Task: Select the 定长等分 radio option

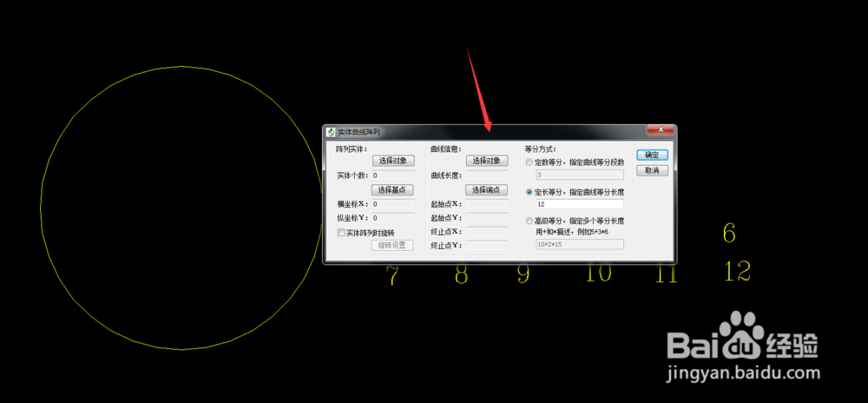Action: pyautogui.click(x=529, y=192)
